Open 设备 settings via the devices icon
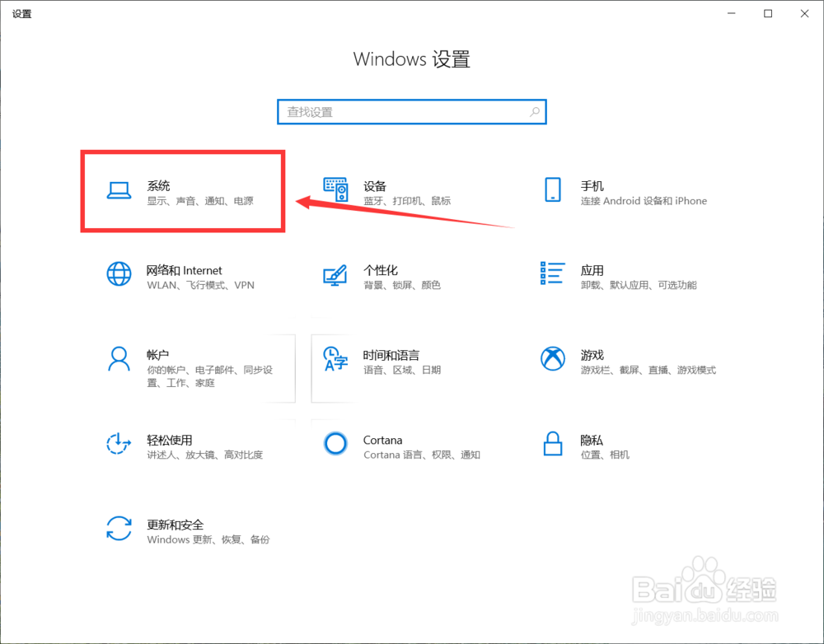The width and height of the screenshot is (824, 644). (336, 189)
